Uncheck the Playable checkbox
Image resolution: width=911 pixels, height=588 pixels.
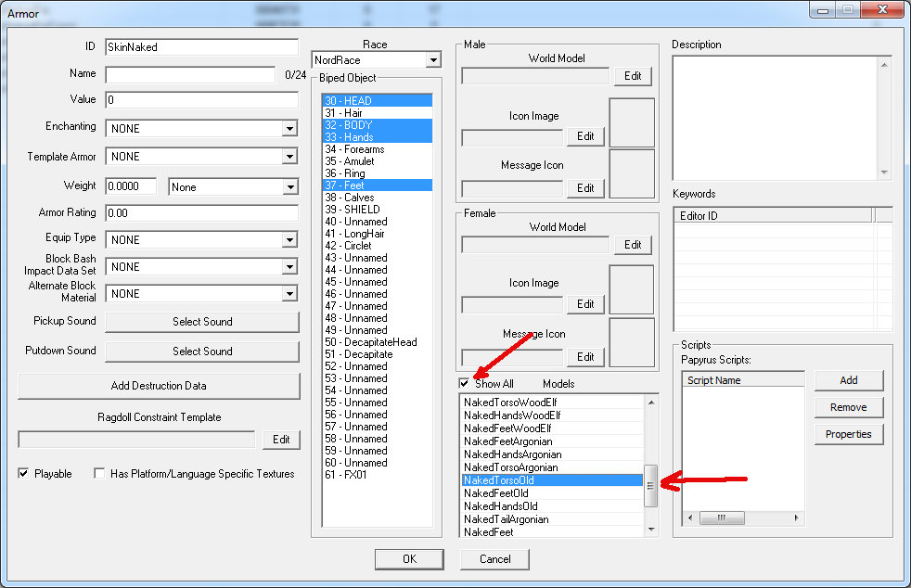[x=23, y=474]
